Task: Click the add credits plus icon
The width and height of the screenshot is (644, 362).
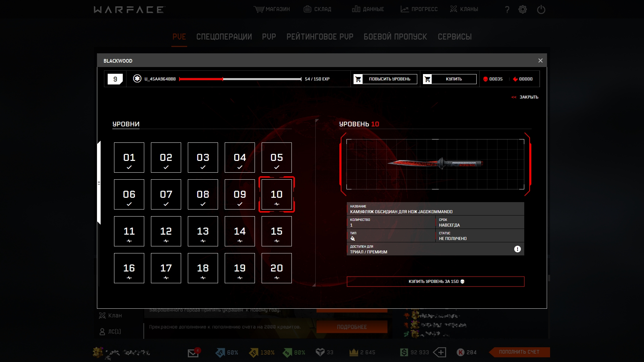Action: 439,352
